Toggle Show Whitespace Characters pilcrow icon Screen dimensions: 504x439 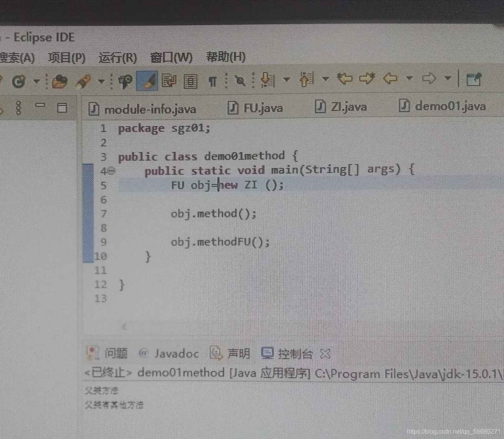click(x=212, y=81)
